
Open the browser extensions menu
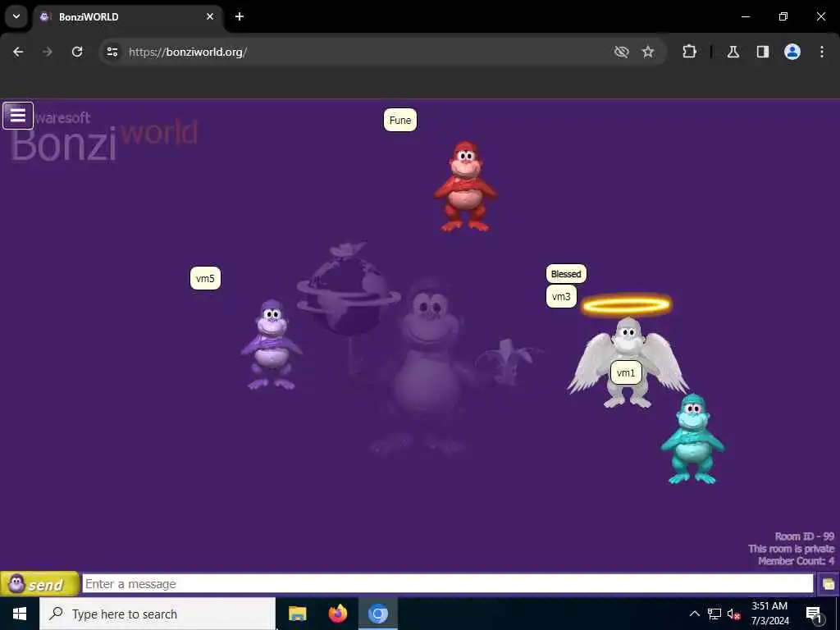[689, 52]
